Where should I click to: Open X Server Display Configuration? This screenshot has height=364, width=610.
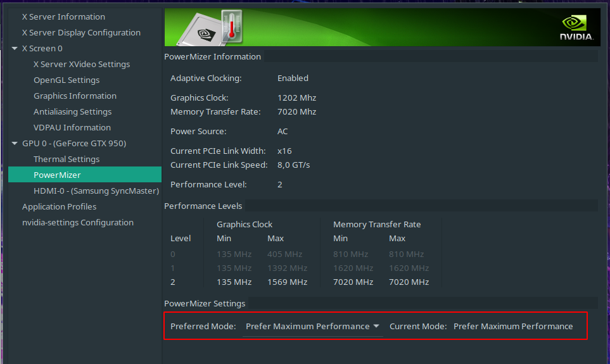pyautogui.click(x=81, y=33)
